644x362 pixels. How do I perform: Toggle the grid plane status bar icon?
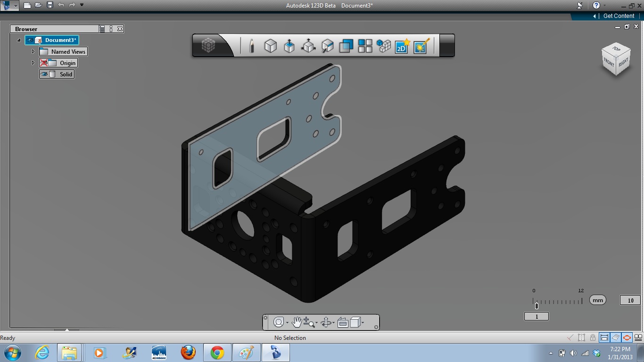click(616, 337)
